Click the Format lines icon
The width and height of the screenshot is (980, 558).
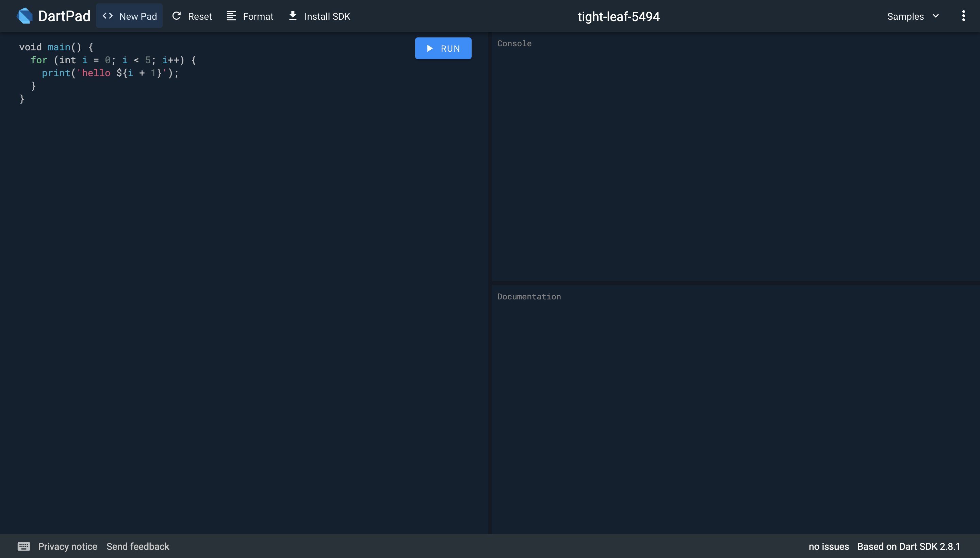[x=231, y=16]
